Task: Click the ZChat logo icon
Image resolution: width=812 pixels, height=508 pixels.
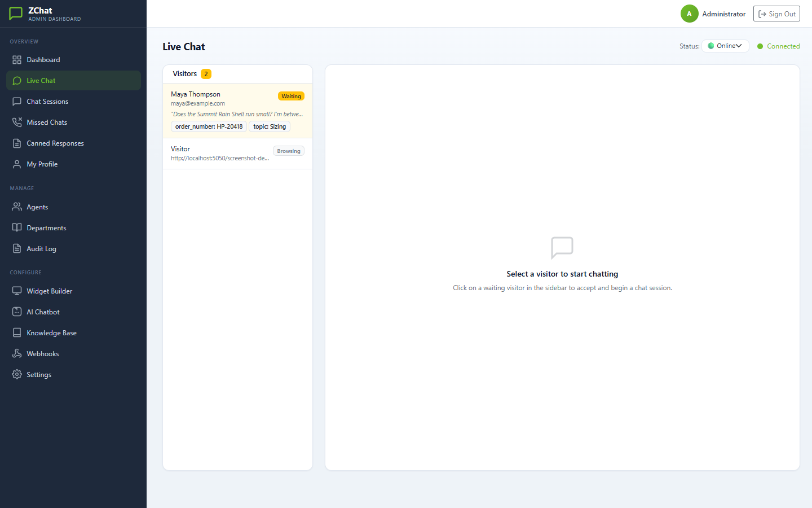Action: 16,14
